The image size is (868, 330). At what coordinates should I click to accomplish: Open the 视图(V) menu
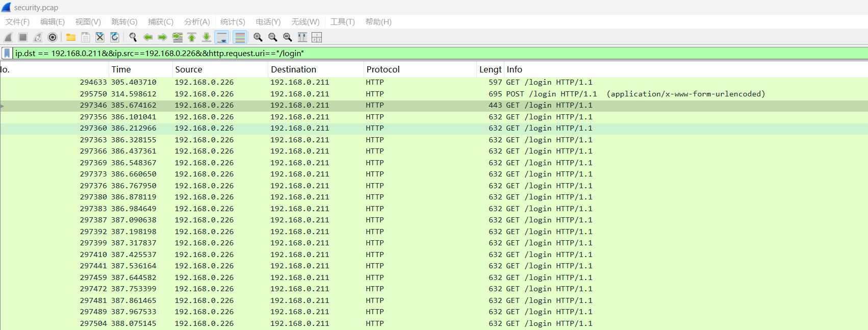(x=88, y=22)
